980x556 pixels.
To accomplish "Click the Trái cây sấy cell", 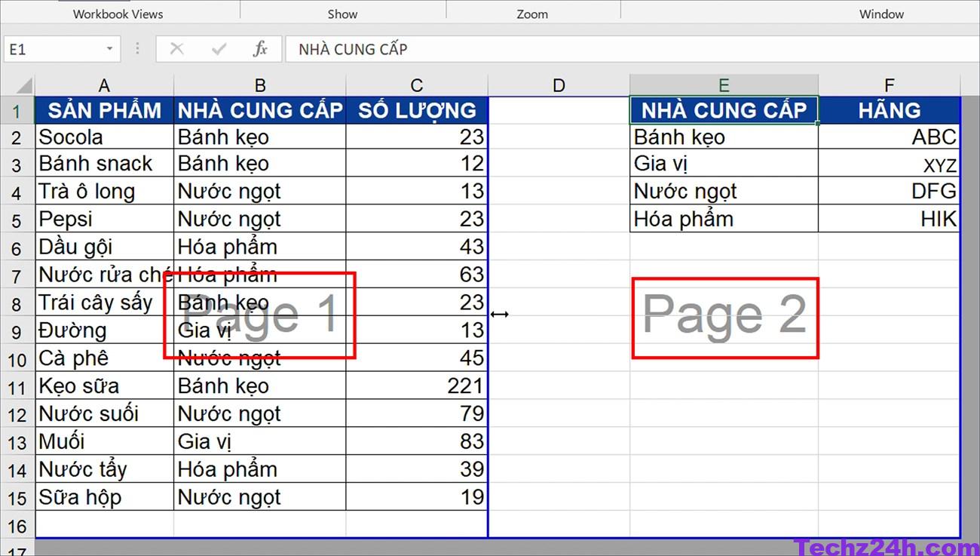I will (x=104, y=303).
